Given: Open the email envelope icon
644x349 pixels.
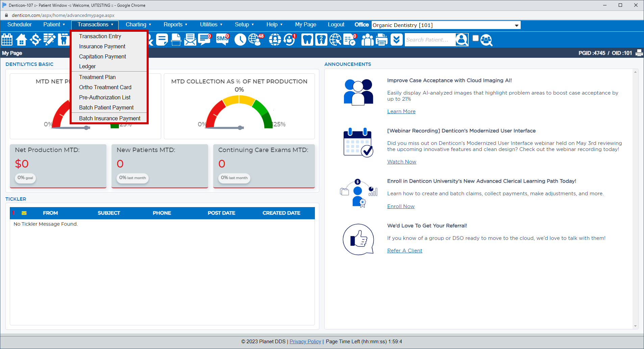Looking at the screenshot, I should [x=190, y=40].
